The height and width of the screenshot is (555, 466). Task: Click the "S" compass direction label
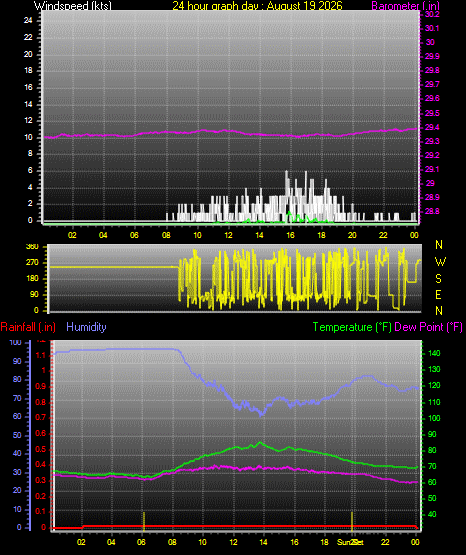click(x=438, y=279)
